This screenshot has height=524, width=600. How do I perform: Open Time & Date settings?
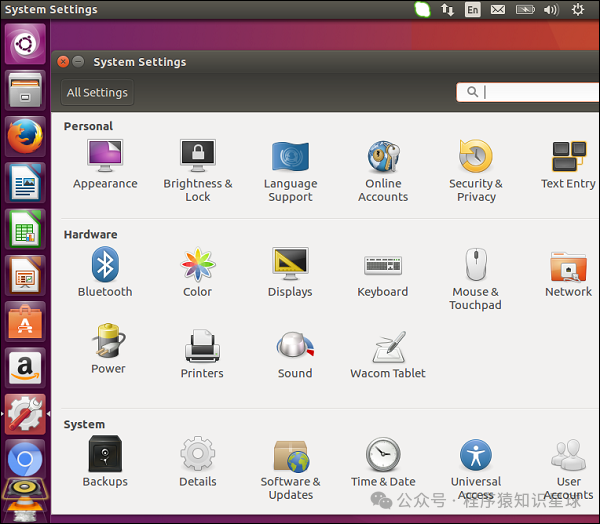383,462
